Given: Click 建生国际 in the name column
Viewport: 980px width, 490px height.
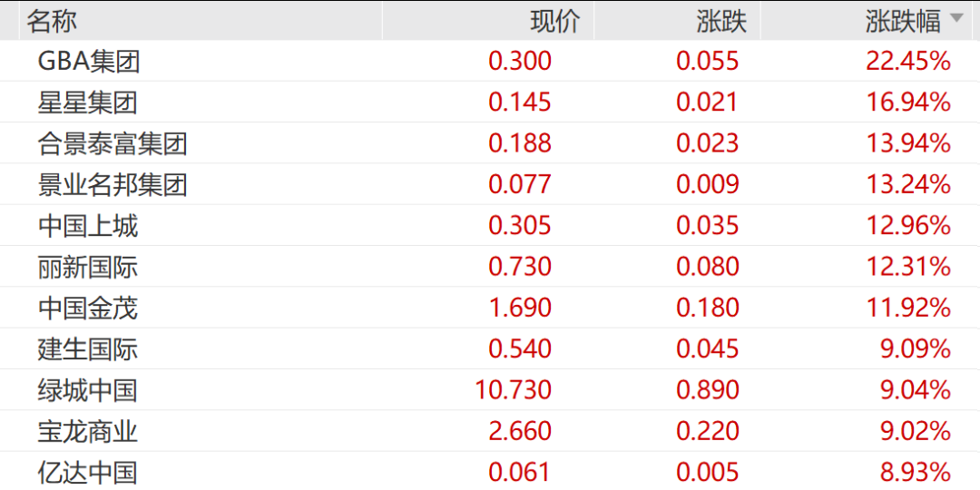Looking at the screenshot, I should pyautogui.click(x=87, y=348).
